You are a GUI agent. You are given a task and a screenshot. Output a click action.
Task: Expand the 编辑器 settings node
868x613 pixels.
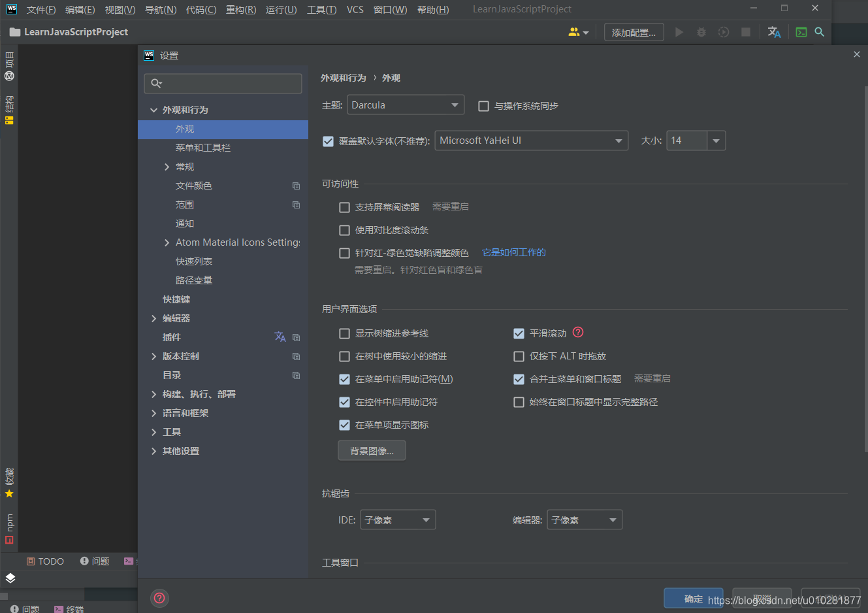click(x=154, y=318)
